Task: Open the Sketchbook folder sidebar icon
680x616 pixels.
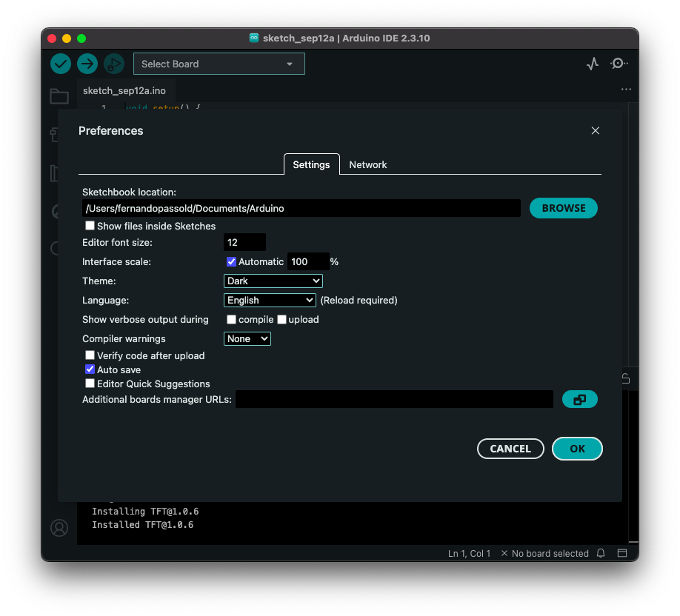Action: (x=59, y=96)
